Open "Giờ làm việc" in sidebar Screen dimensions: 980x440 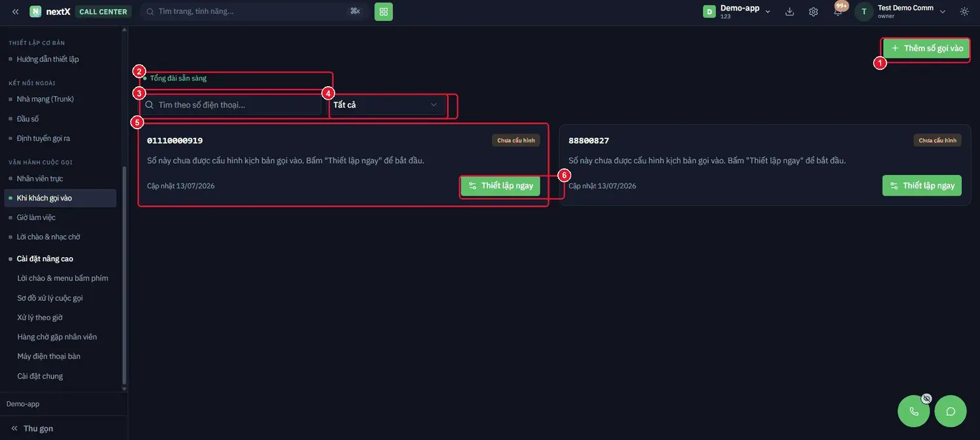click(x=36, y=217)
